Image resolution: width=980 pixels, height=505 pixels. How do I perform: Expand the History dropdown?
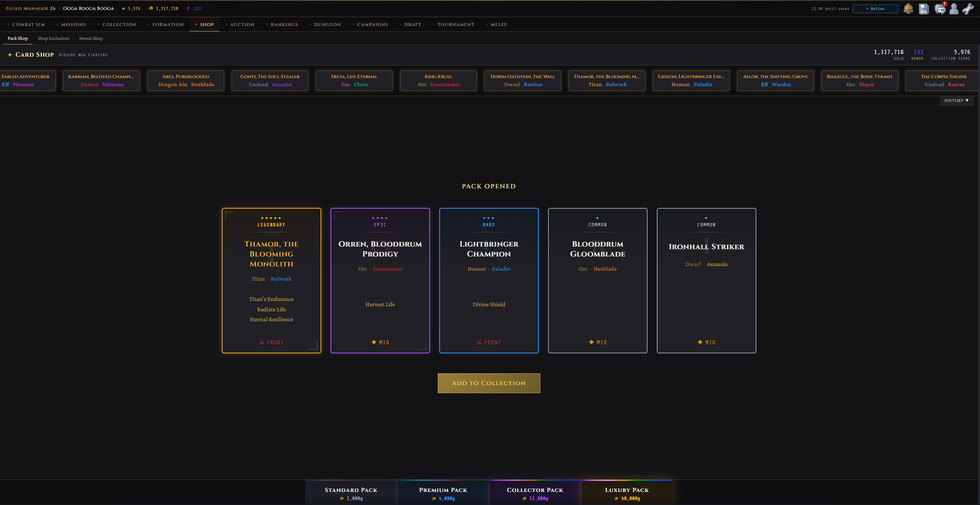tap(957, 100)
